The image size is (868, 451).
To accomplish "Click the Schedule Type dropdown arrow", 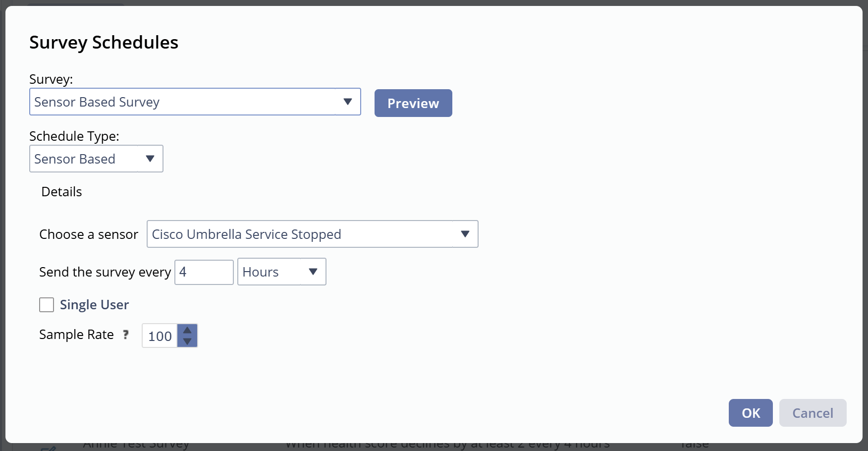I will tap(150, 159).
